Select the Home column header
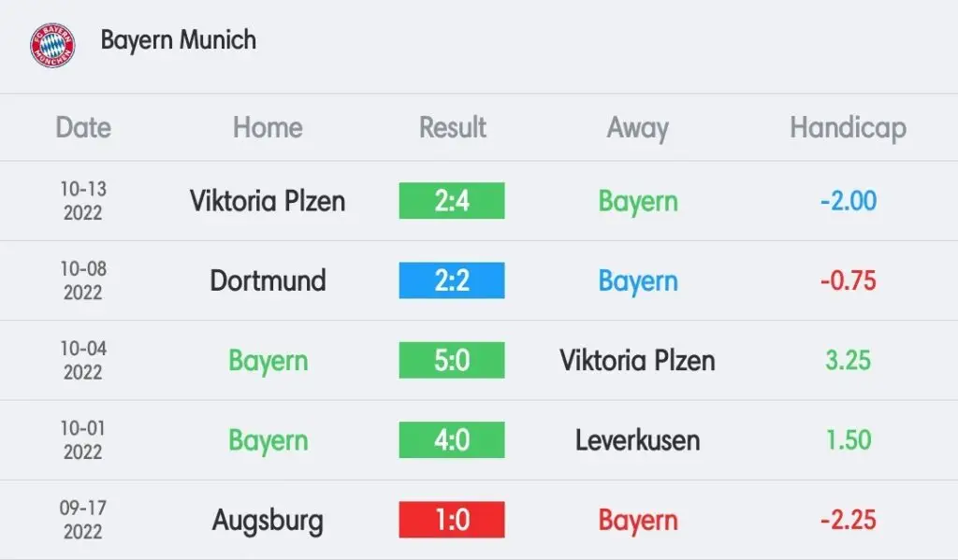This screenshot has width=958, height=560. (268, 128)
